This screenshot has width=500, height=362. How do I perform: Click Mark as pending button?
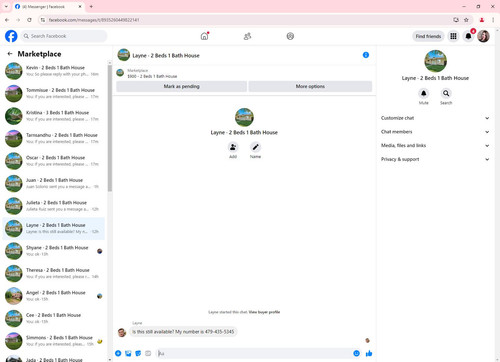tap(181, 86)
